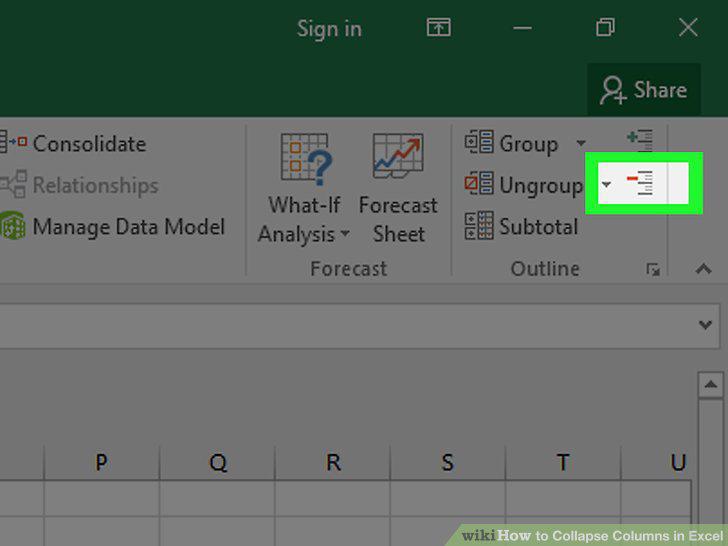Select column R header
728x546 pixels.
[x=332, y=462]
